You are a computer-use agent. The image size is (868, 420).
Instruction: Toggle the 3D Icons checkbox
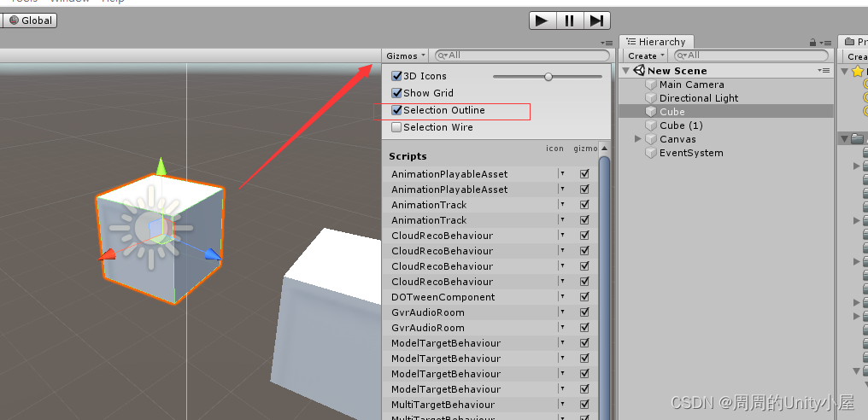click(396, 76)
